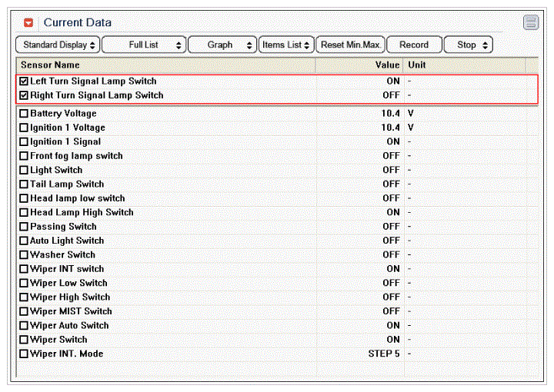Open the Standard Display dropdown
The width and height of the screenshot is (554, 392).
pyautogui.click(x=58, y=45)
